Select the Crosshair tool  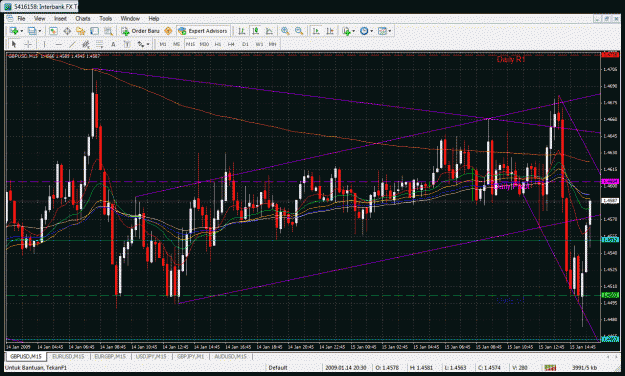coord(28,44)
